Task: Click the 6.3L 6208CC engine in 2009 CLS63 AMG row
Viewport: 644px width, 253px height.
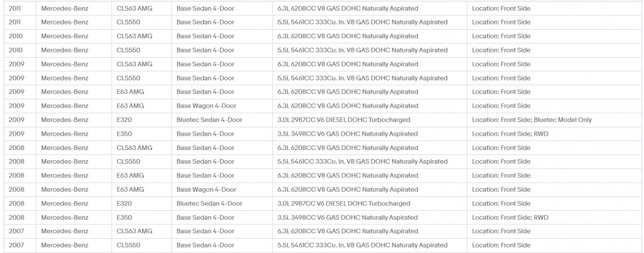Action: tap(348, 64)
